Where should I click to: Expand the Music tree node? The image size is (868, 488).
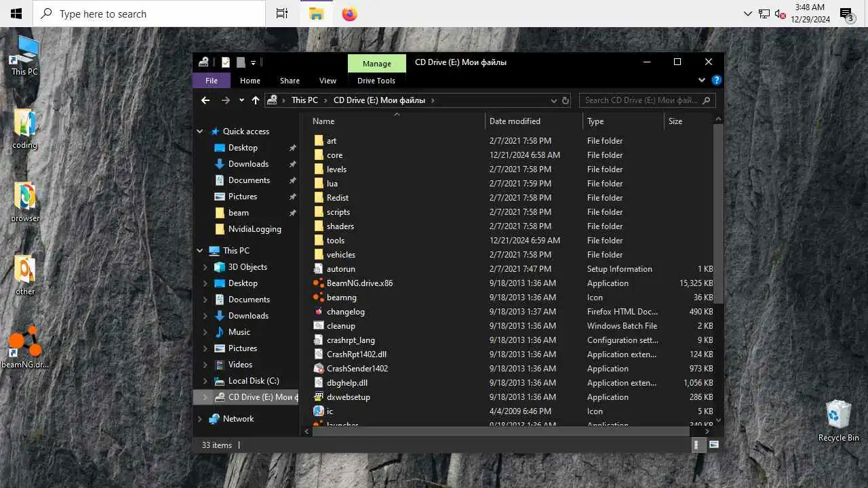point(205,332)
